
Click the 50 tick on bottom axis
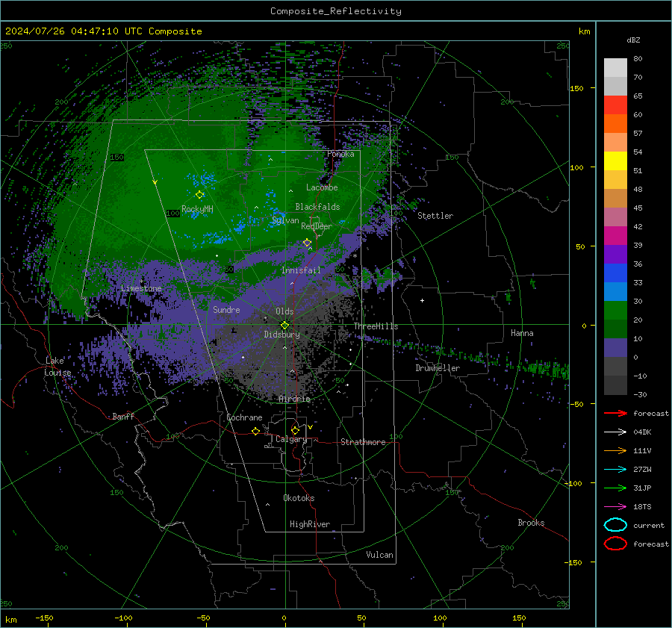coord(361,618)
